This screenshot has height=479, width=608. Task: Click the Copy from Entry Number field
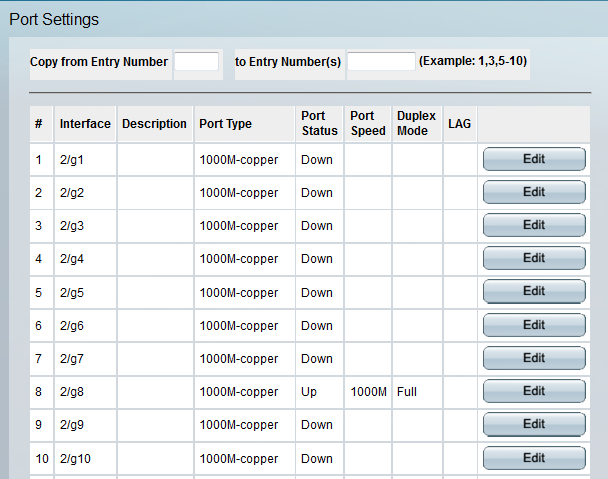[x=197, y=62]
